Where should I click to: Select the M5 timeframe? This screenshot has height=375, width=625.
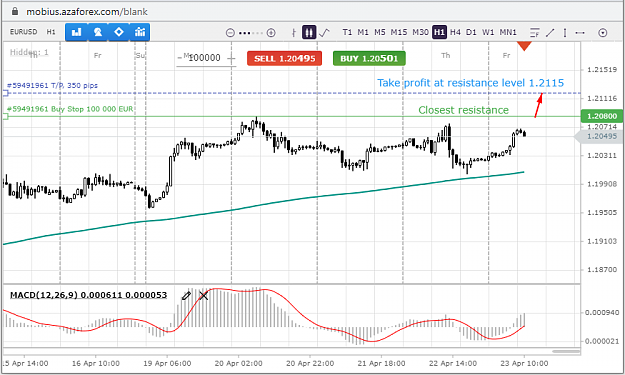point(380,32)
